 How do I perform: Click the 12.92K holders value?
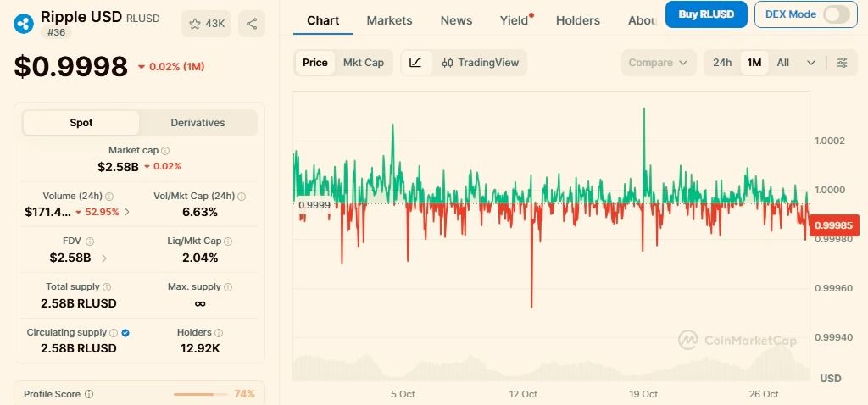200,348
